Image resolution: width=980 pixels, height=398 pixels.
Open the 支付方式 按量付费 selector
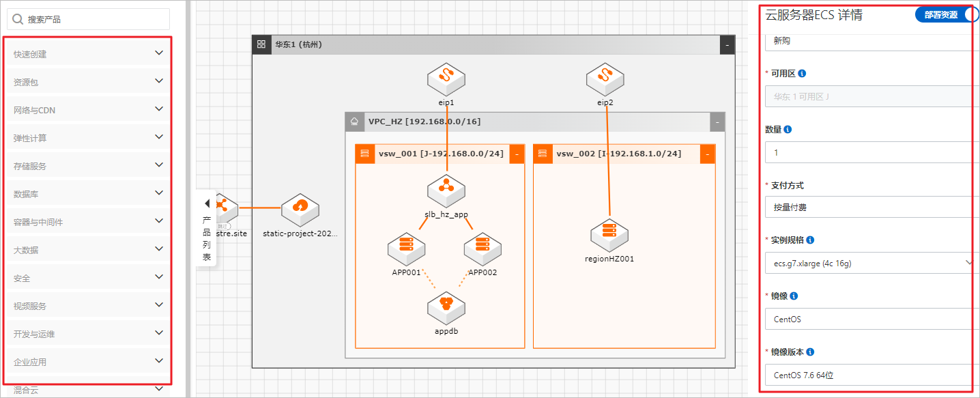click(872, 207)
